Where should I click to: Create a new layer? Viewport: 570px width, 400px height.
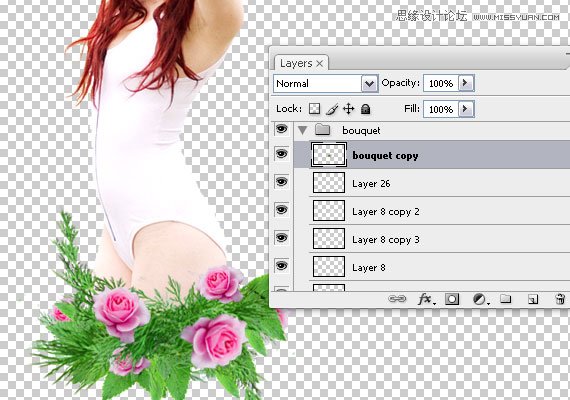point(533,299)
